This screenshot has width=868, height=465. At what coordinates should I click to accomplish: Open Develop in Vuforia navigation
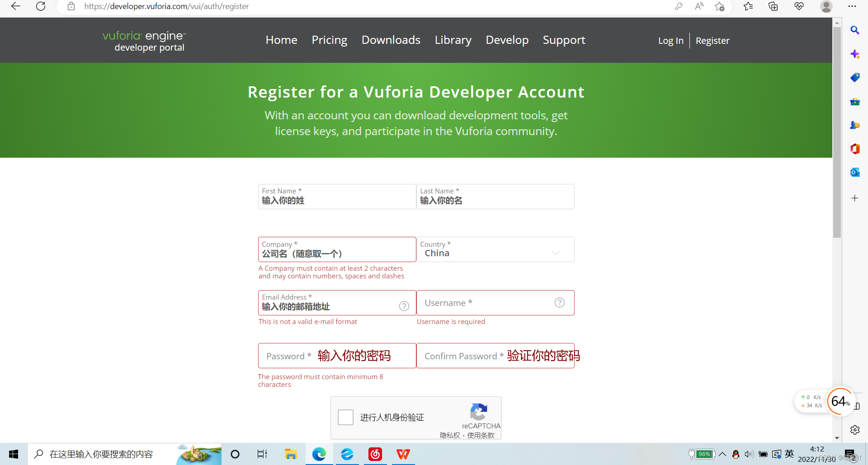[x=507, y=40]
